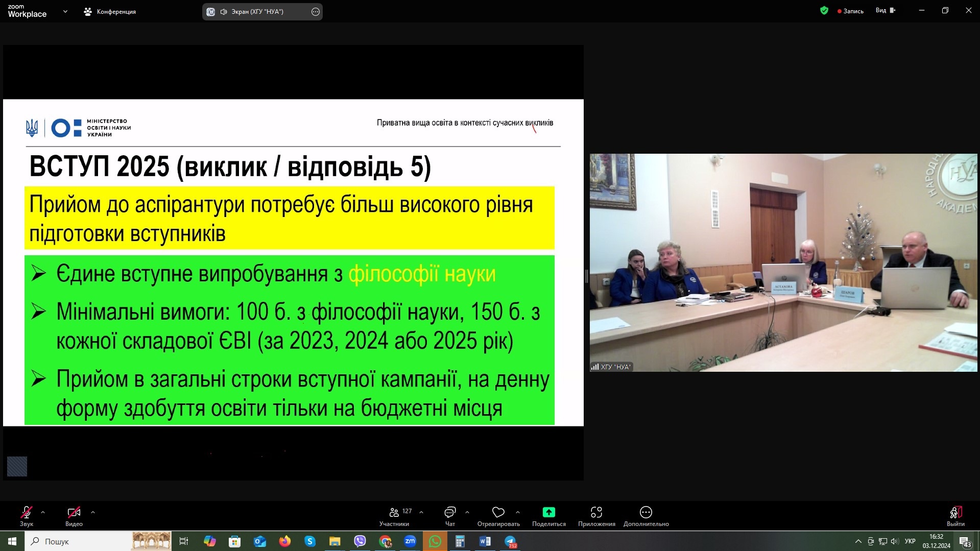The width and height of the screenshot is (980, 551).
Task: Open Microsoft Store from taskbar
Action: 234,541
